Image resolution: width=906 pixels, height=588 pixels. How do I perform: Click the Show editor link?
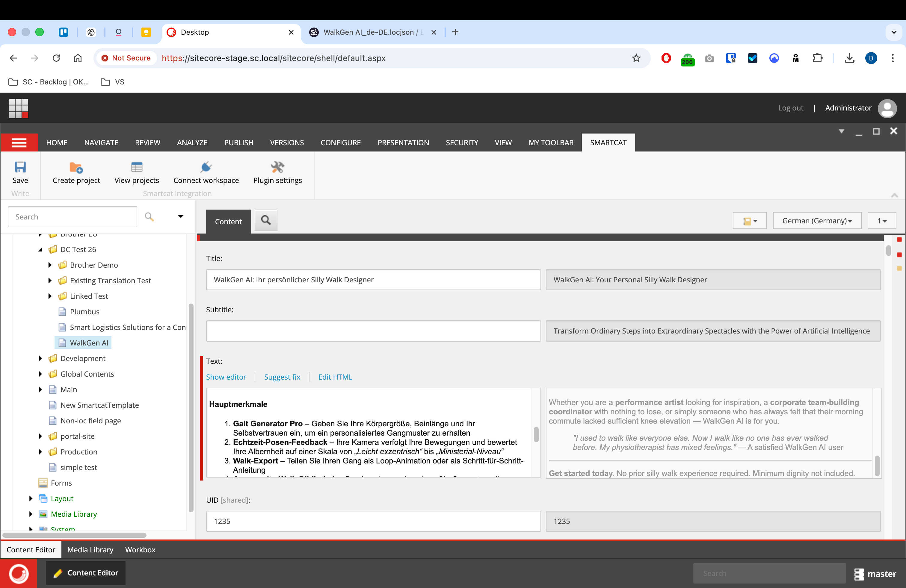pyautogui.click(x=226, y=377)
